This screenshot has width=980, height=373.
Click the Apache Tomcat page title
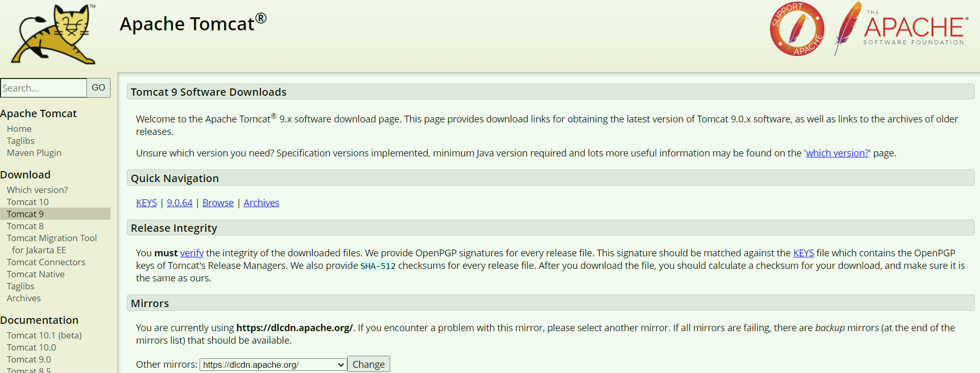pyautogui.click(x=193, y=24)
